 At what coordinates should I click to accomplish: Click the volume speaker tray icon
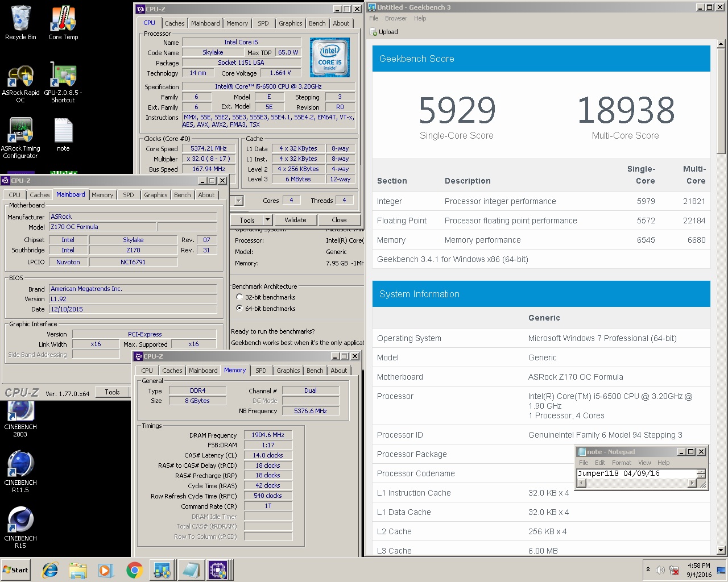tap(660, 570)
